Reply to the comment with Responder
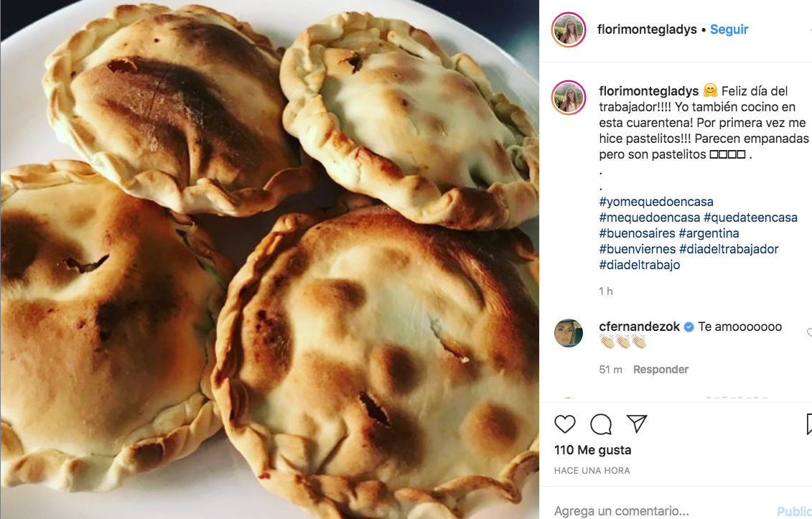Image resolution: width=812 pixels, height=519 pixels. tap(661, 369)
